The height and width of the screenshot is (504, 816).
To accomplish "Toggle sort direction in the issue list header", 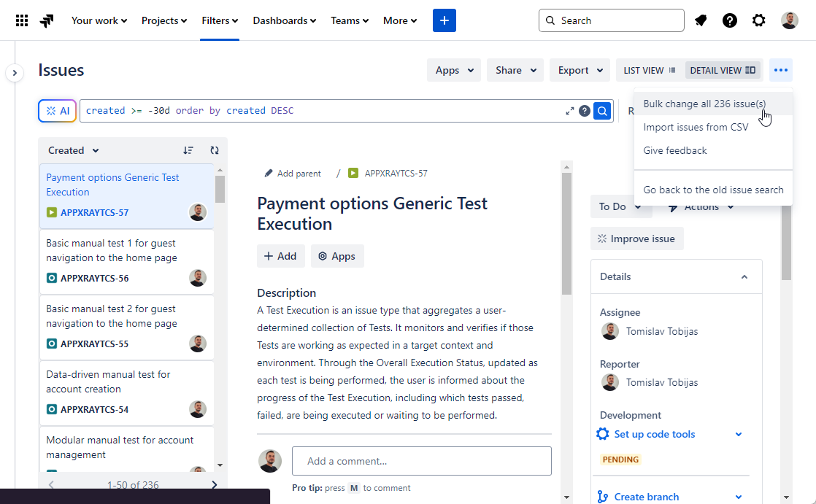I will click(x=188, y=150).
